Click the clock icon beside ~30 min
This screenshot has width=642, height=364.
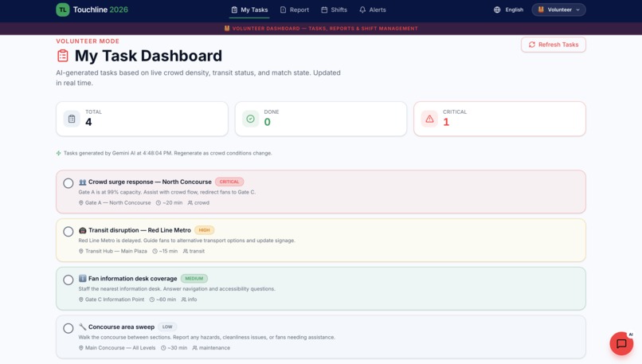pos(163,347)
